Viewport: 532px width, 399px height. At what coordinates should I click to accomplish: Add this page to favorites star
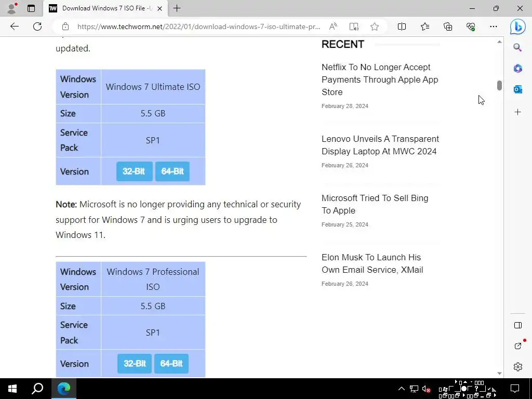[375, 26]
